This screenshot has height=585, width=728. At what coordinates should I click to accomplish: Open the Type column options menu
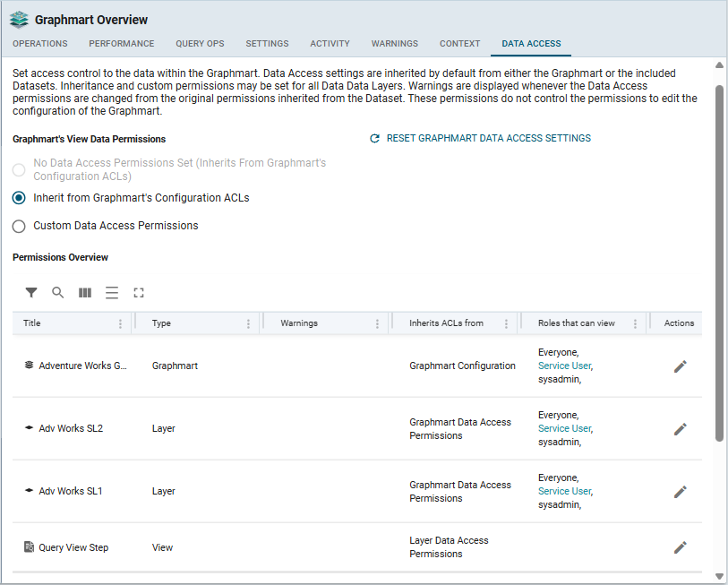point(249,323)
